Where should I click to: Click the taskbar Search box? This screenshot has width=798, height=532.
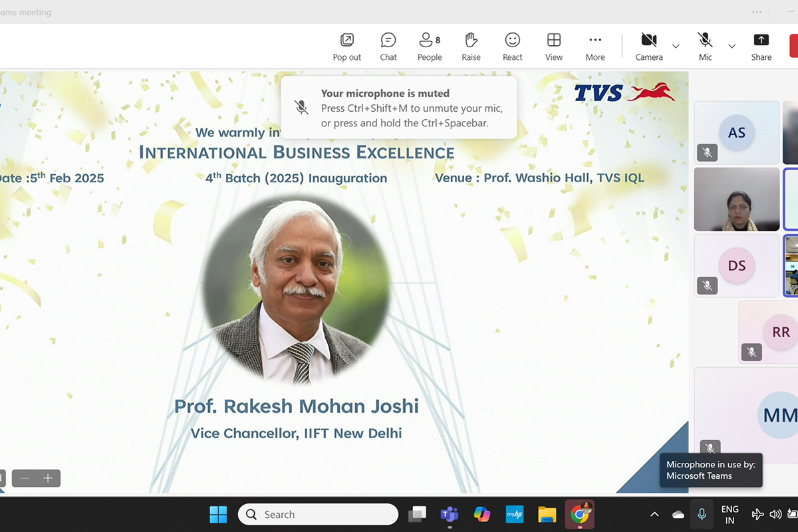[318, 514]
